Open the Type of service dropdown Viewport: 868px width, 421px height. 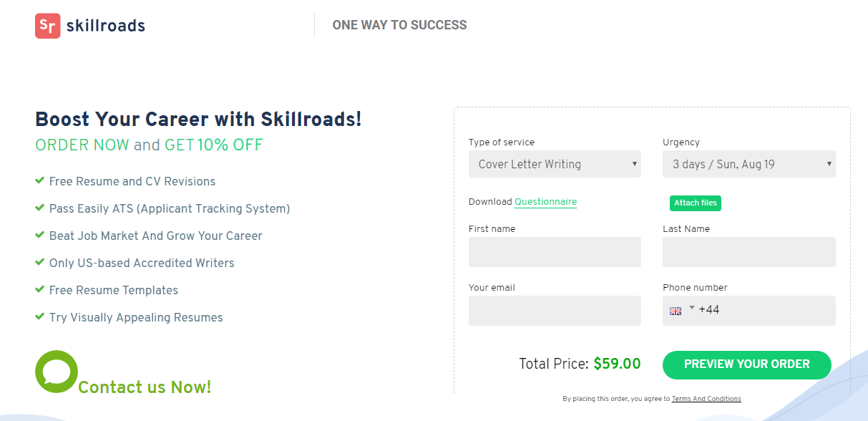point(555,164)
